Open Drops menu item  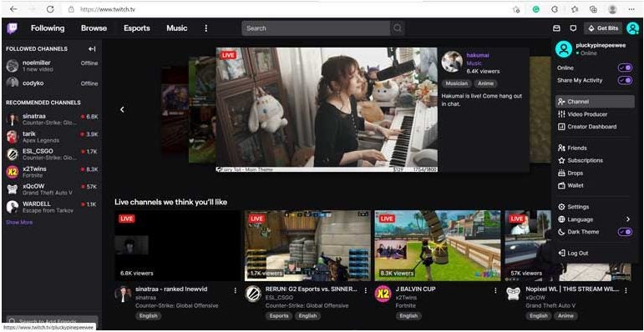point(595,174)
